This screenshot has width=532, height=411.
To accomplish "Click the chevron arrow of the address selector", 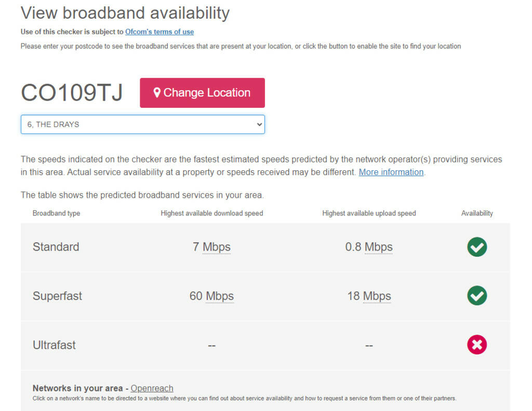I will coord(259,125).
